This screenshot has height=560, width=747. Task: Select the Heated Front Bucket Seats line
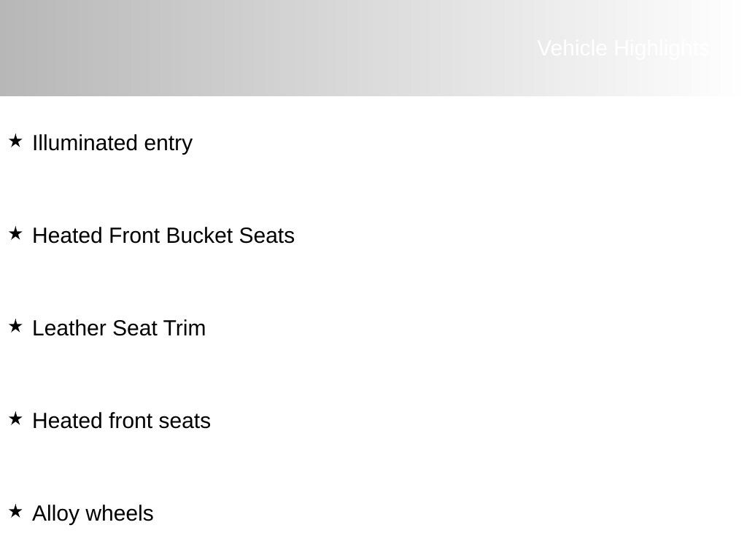click(163, 236)
